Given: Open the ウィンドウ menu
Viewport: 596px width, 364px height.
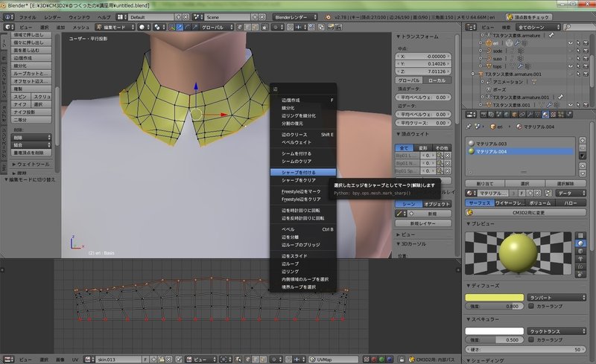Looking at the screenshot, I should [79, 17].
